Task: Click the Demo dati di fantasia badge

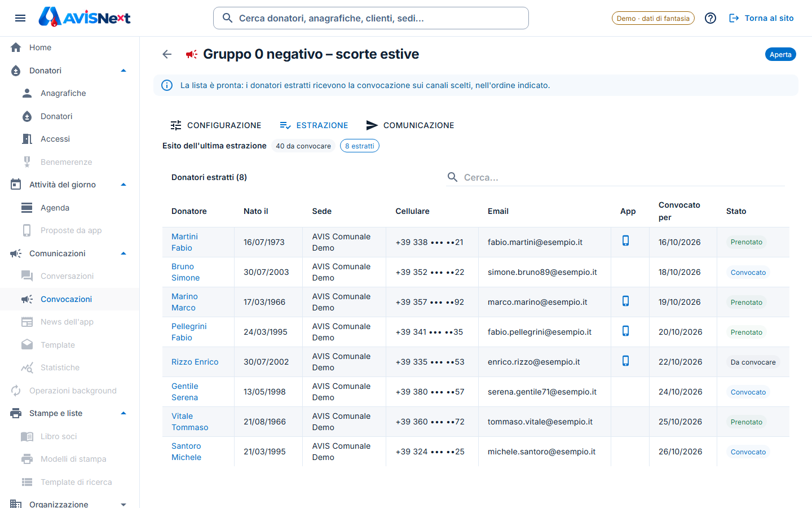Action: 653,18
